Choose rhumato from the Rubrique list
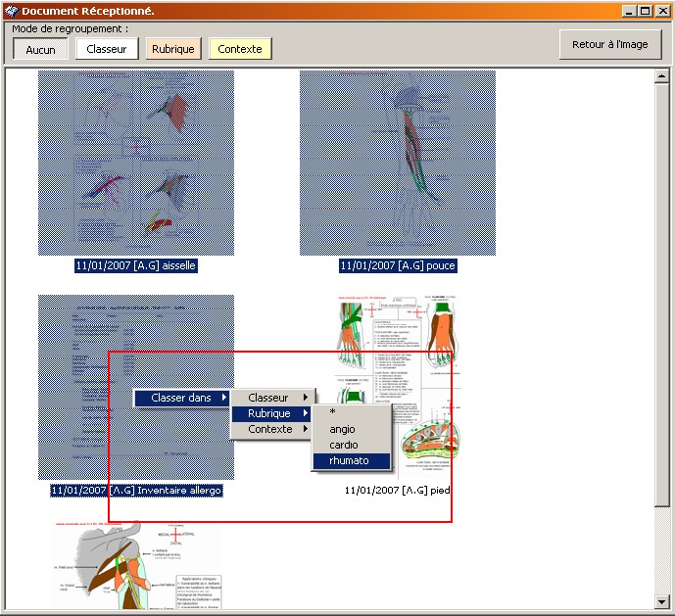This screenshot has height=616, width=675. (350, 460)
